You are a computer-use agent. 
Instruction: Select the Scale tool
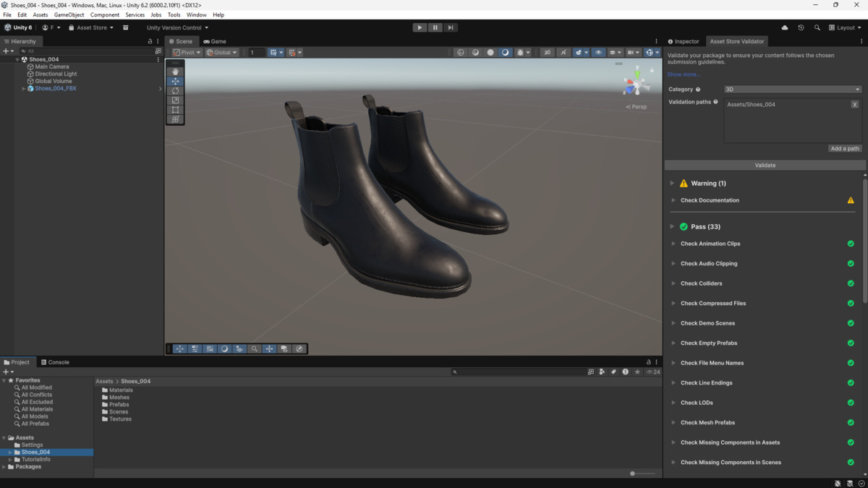pos(175,100)
